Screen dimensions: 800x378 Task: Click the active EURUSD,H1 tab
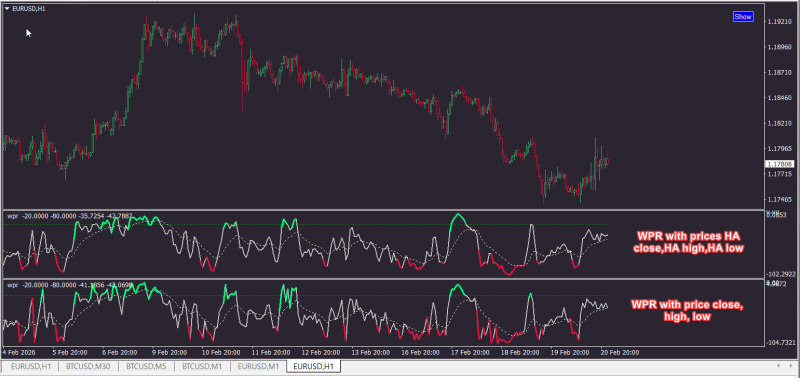click(x=314, y=366)
